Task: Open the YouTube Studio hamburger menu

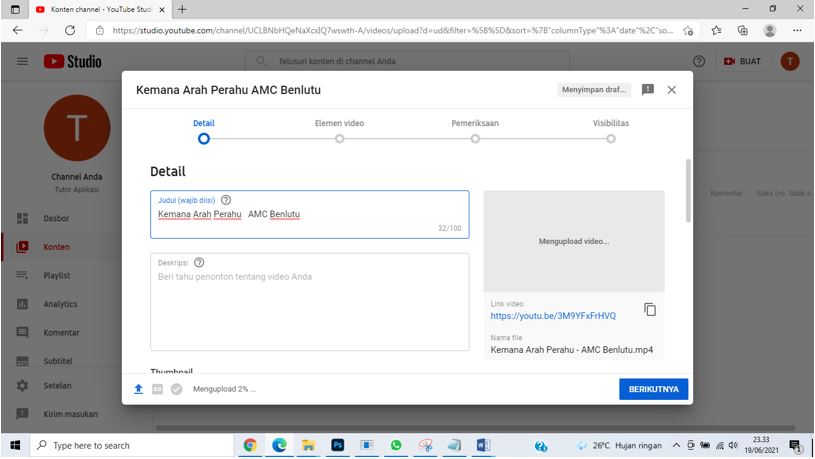Action: (22, 62)
